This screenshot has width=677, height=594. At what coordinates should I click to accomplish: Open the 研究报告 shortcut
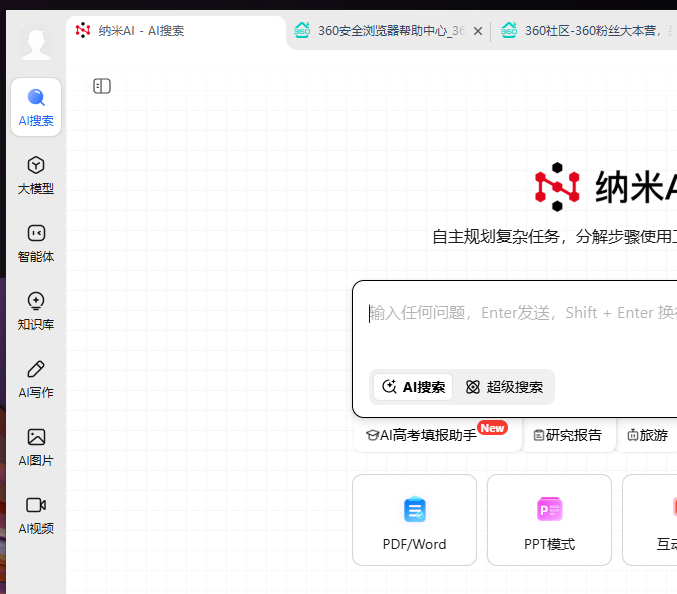click(568, 435)
